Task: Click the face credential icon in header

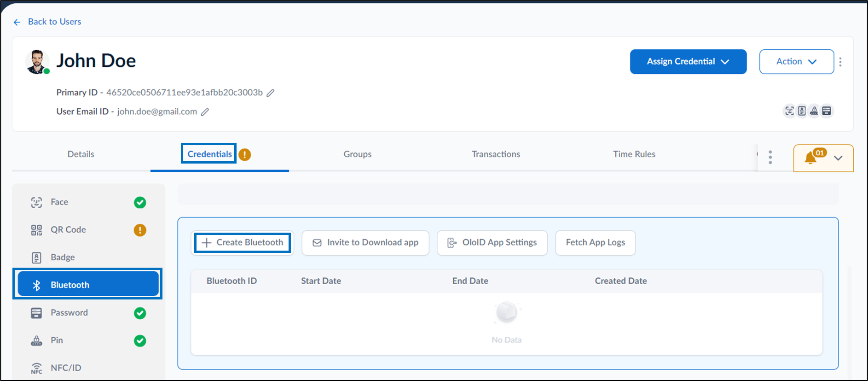Action: (789, 111)
